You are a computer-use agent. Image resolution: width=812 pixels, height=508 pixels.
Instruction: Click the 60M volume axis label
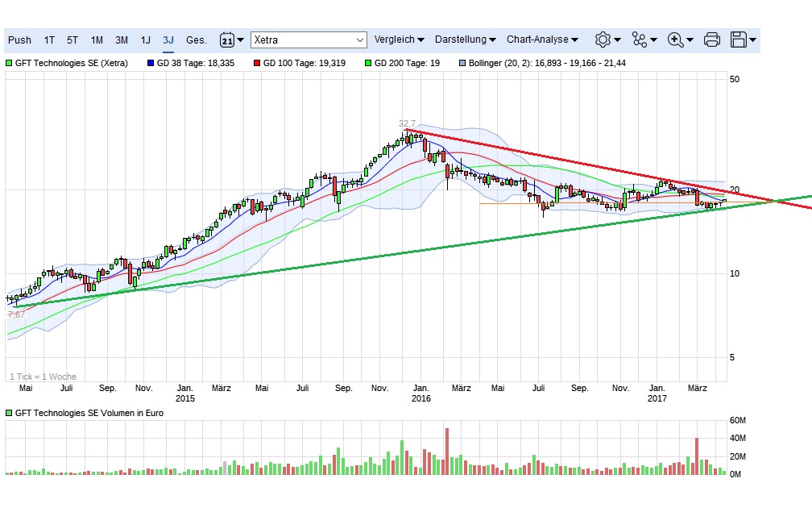coord(737,420)
